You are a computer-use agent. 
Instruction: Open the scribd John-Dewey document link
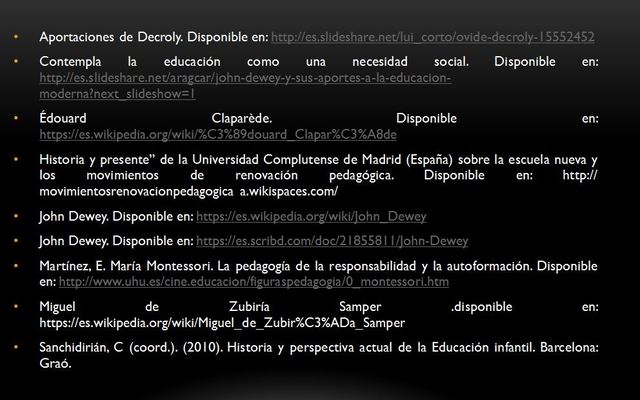point(332,241)
